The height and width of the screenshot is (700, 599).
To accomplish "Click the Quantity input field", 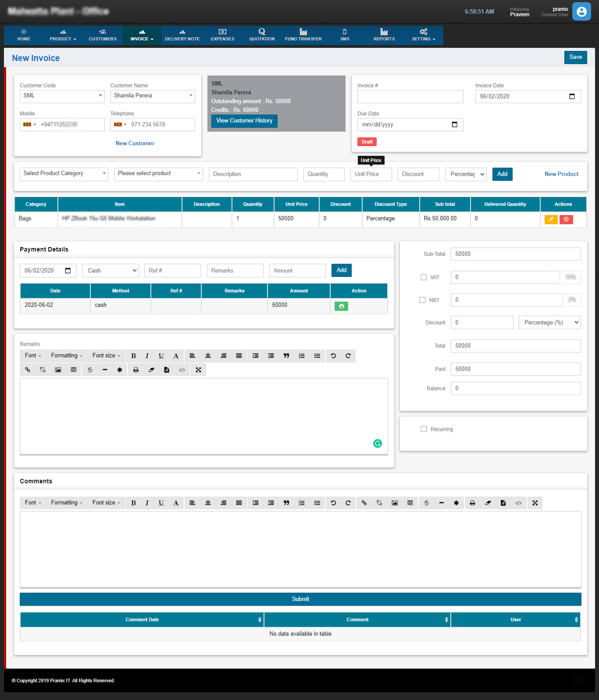I will click(x=324, y=174).
